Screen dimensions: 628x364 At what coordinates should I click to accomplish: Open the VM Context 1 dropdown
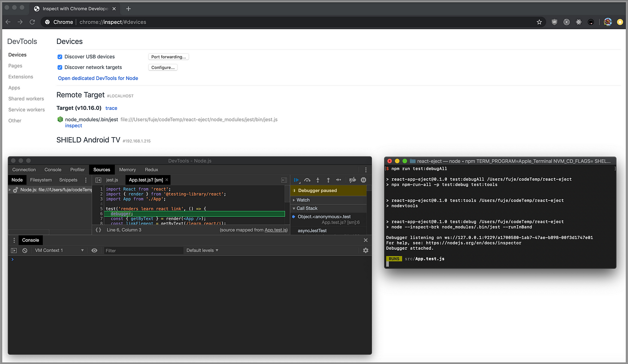pyautogui.click(x=59, y=251)
